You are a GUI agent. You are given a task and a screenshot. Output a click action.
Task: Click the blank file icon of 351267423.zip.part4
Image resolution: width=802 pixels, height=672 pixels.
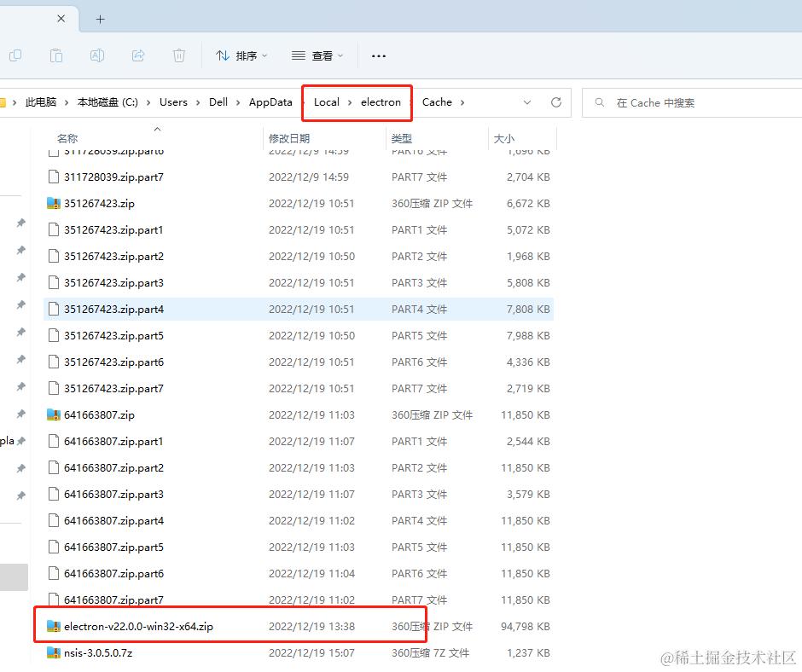pos(54,309)
